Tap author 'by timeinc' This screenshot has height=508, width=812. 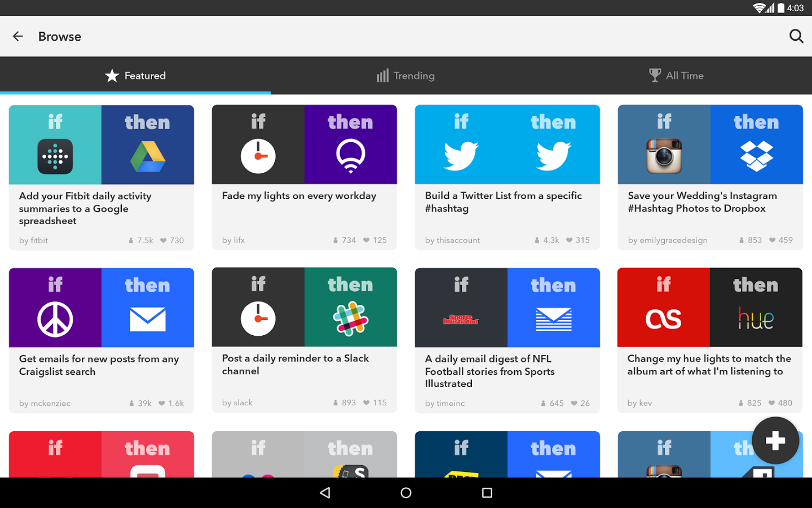tap(445, 403)
